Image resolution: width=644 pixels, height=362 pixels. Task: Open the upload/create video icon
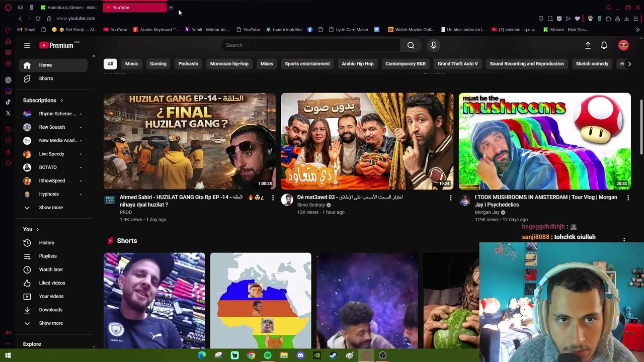tap(588, 45)
